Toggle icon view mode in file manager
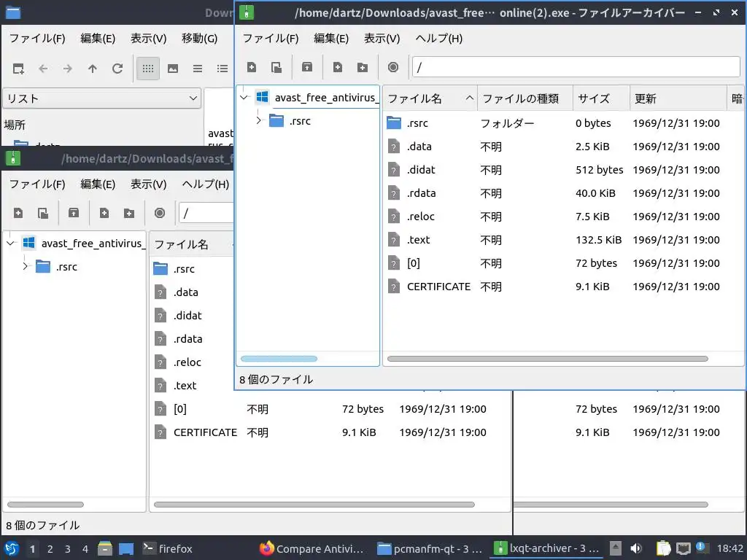Image resolution: width=747 pixels, height=560 pixels. coord(148,69)
